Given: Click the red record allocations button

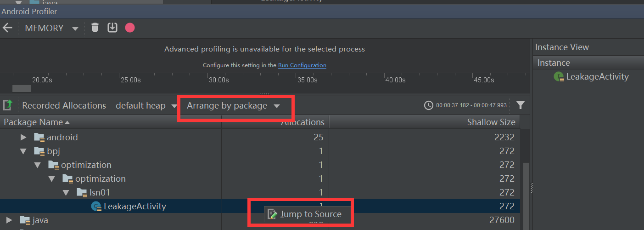Looking at the screenshot, I should (x=130, y=28).
